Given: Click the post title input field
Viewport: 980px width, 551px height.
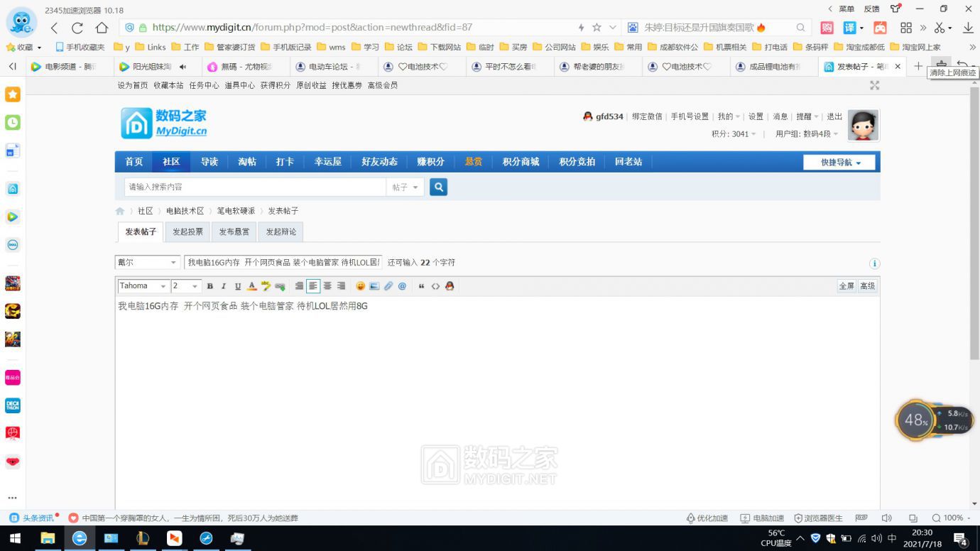Looking at the screenshot, I should coord(283,263).
